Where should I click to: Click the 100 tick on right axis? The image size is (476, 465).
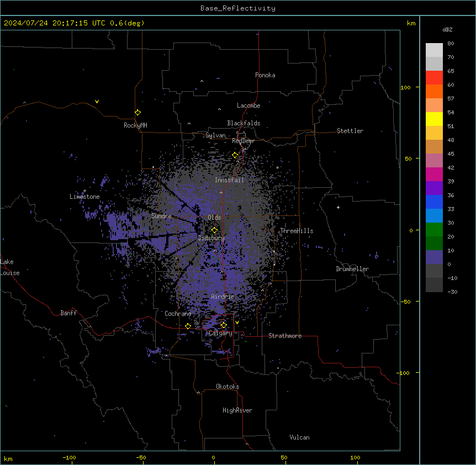[405, 87]
